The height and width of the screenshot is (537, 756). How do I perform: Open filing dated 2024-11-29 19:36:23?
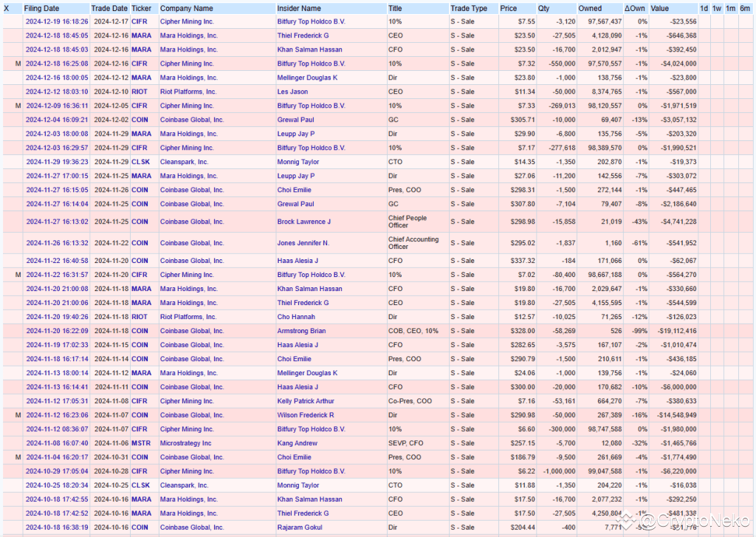pos(57,162)
